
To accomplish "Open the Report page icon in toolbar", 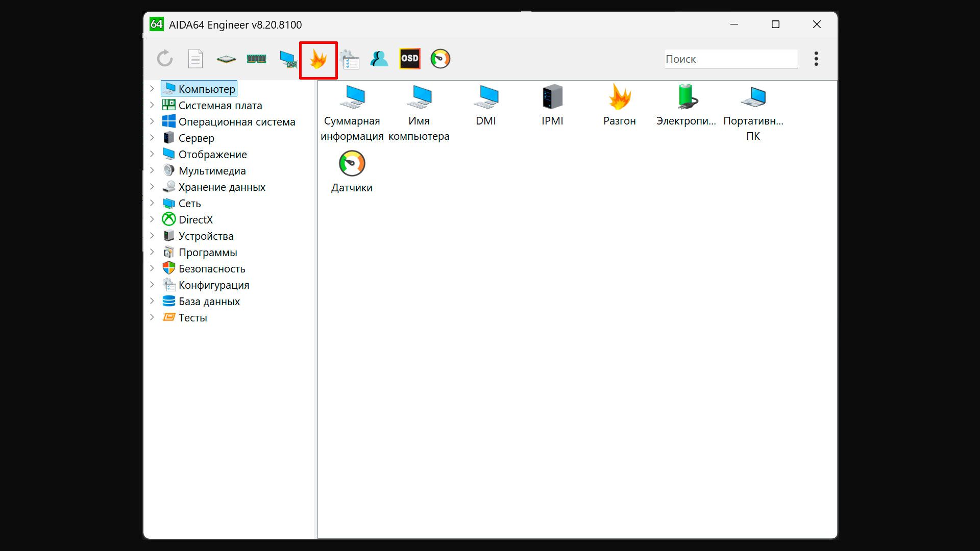I will click(x=195, y=59).
